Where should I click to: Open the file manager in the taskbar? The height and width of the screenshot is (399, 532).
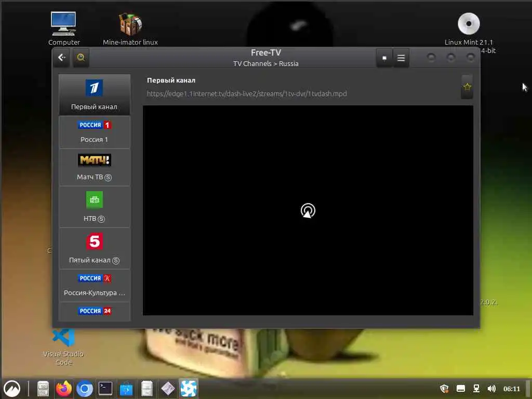pyautogui.click(x=43, y=389)
